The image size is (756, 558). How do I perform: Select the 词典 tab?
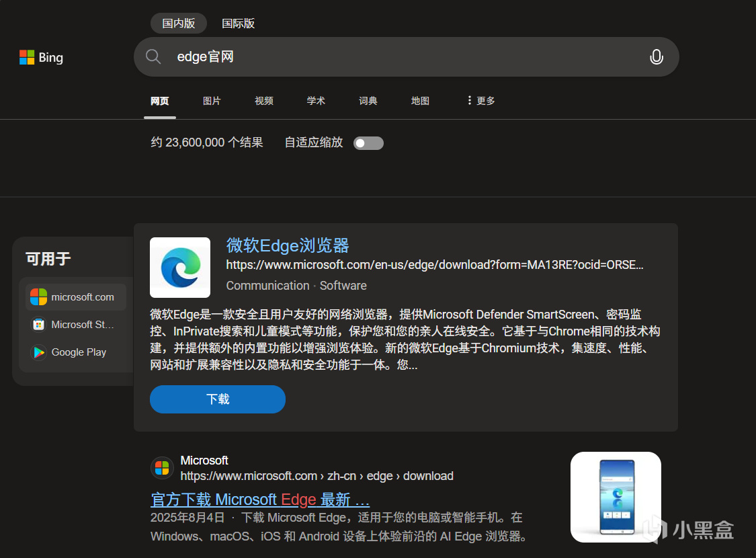(x=368, y=101)
